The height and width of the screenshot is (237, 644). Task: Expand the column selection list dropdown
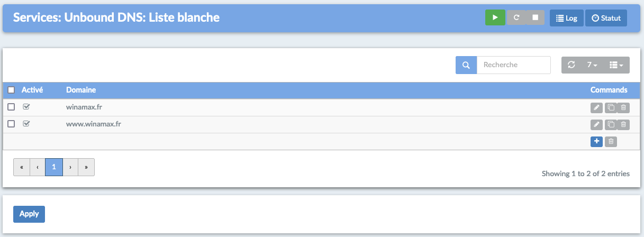point(616,65)
